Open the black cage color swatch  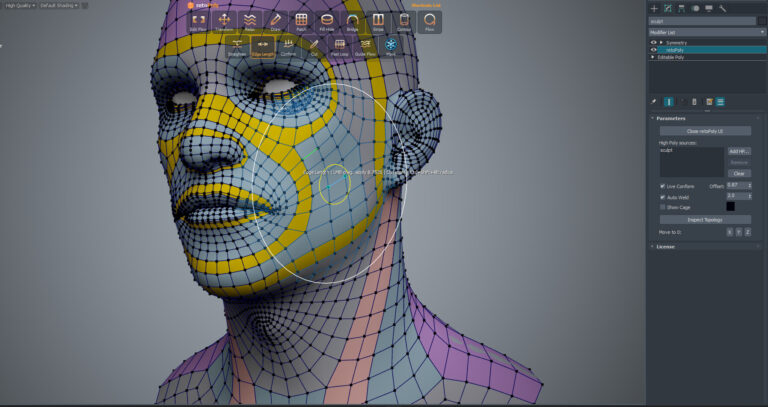point(730,207)
